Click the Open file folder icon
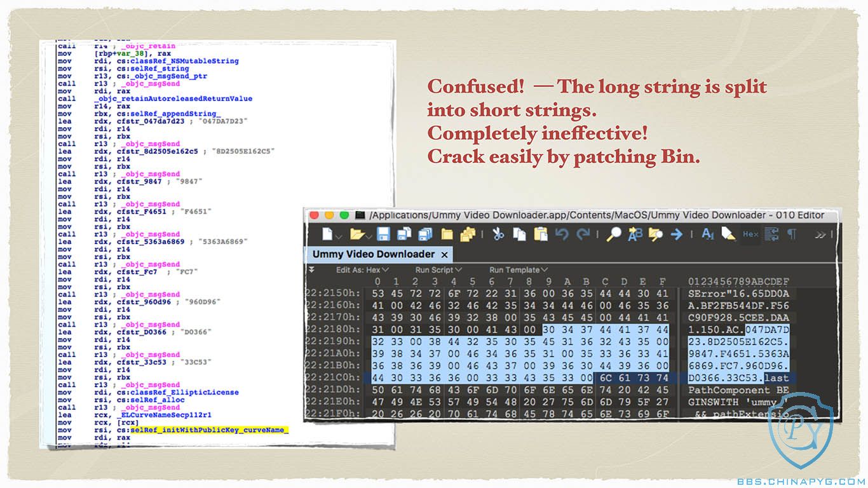This screenshot has width=868, height=488. [x=356, y=234]
